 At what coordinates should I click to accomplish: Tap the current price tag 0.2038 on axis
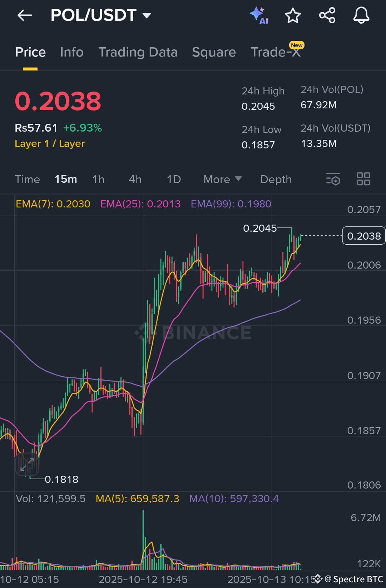364,236
